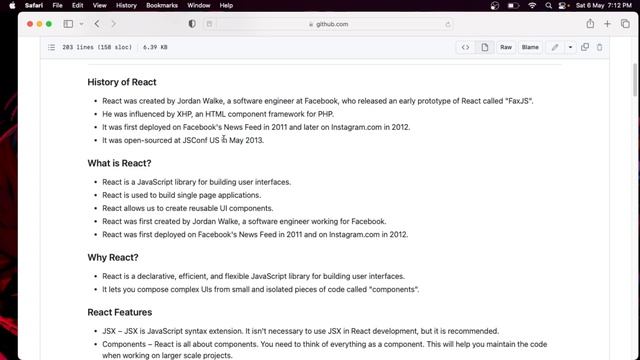The height and width of the screenshot is (360, 640).
Task: Open the Safari menu
Action: [34, 5]
